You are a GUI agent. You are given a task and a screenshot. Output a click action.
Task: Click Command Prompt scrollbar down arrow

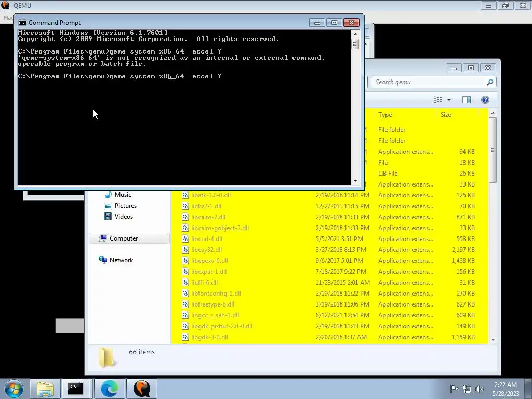[355, 181]
